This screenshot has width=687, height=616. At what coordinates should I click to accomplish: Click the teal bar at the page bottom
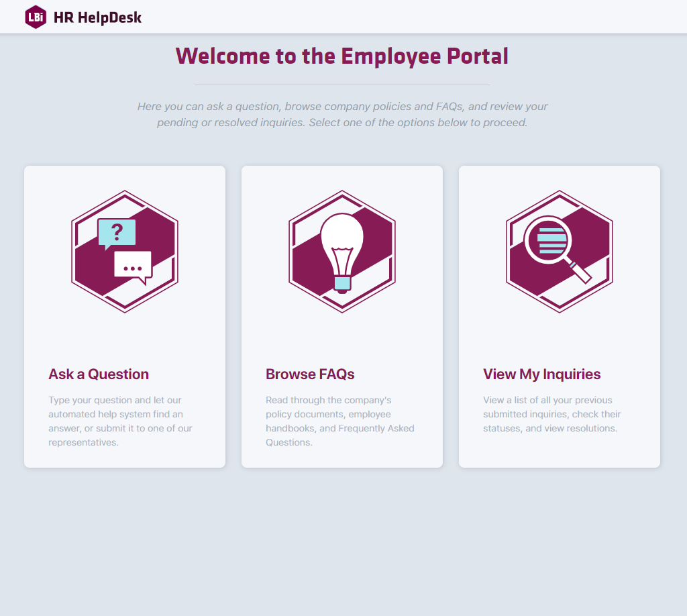[x=343, y=612]
